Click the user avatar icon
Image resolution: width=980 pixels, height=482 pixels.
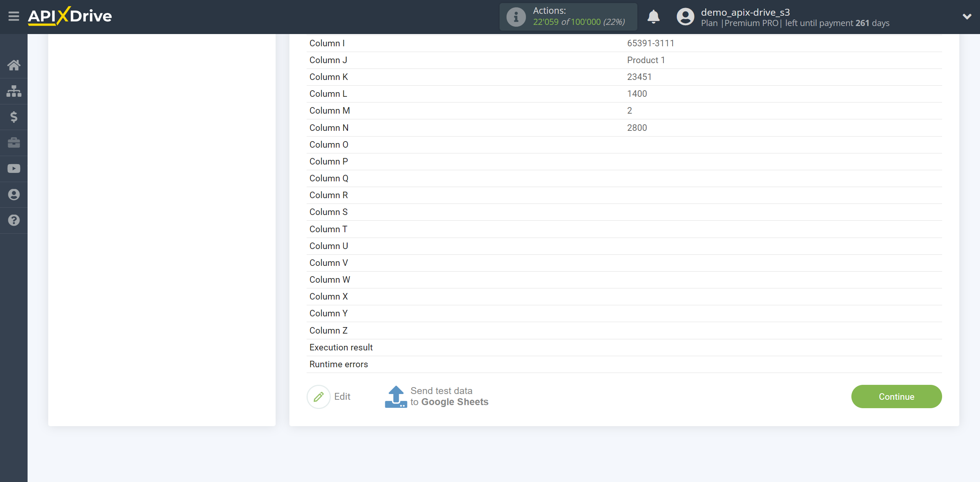[x=685, y=17]
